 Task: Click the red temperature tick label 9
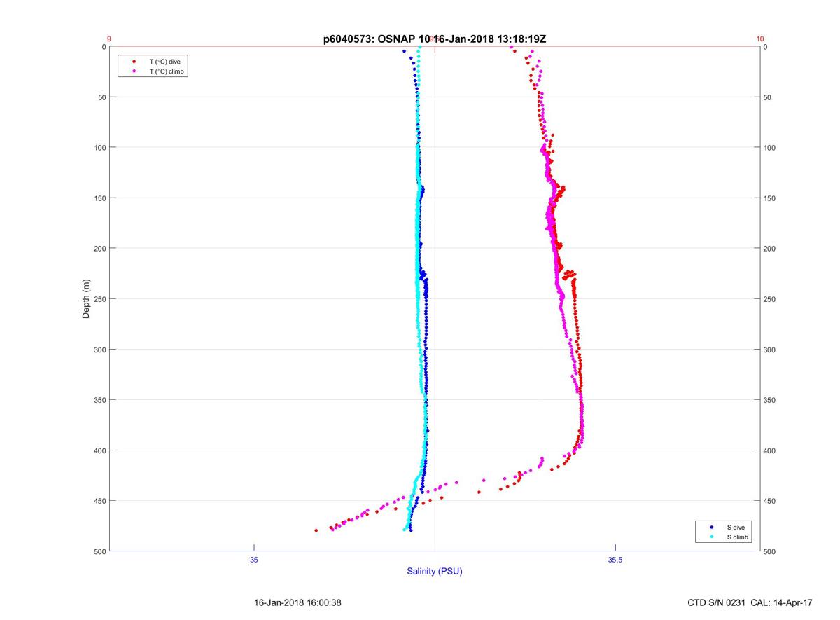(x=109, y=39)
